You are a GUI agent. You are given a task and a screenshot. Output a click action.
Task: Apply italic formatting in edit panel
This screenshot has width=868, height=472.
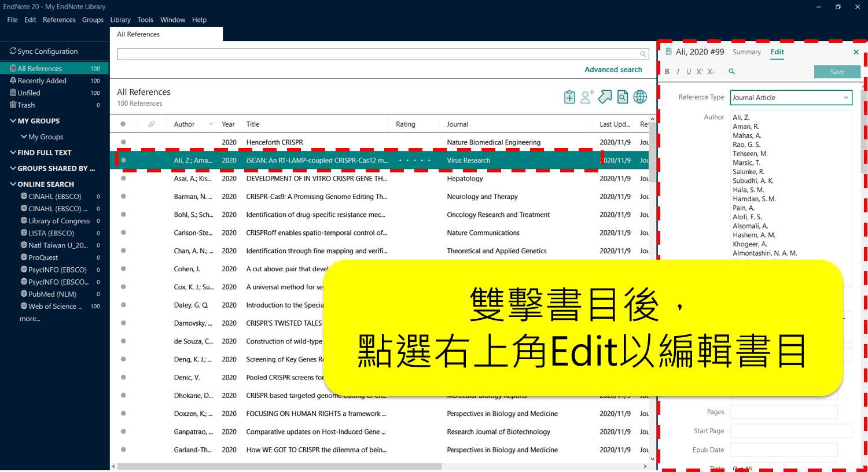point(678,72)
